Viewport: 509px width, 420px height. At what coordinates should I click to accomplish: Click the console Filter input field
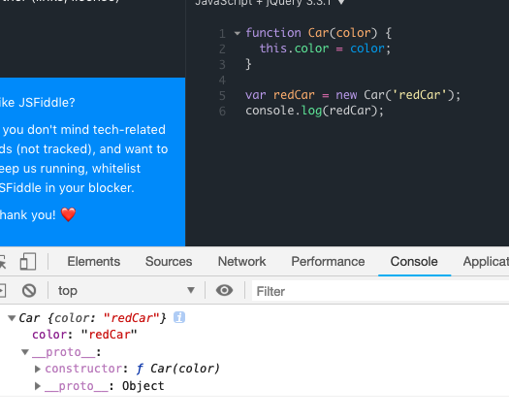[x=380, y=291]
